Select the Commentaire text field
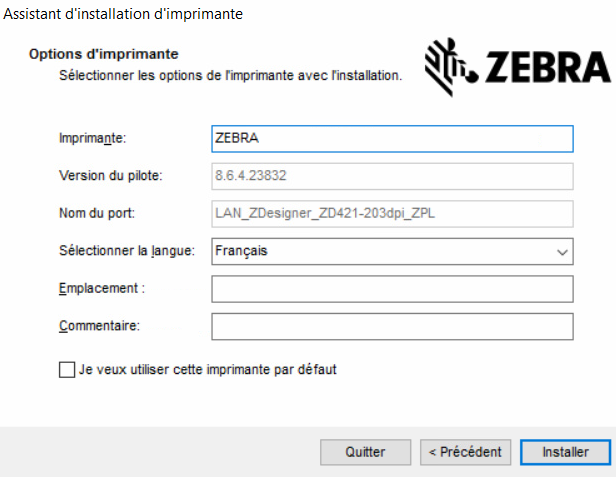 (x=392, y=326)
